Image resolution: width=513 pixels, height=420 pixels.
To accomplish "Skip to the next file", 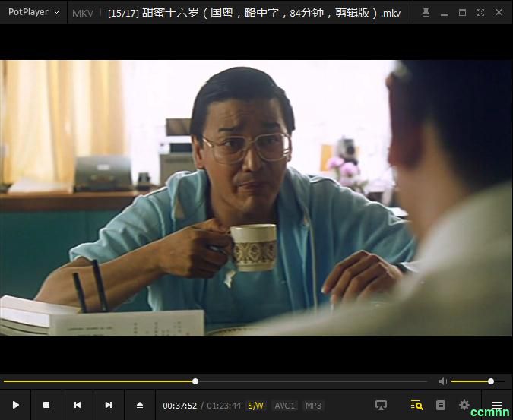I will coord(109,405).
